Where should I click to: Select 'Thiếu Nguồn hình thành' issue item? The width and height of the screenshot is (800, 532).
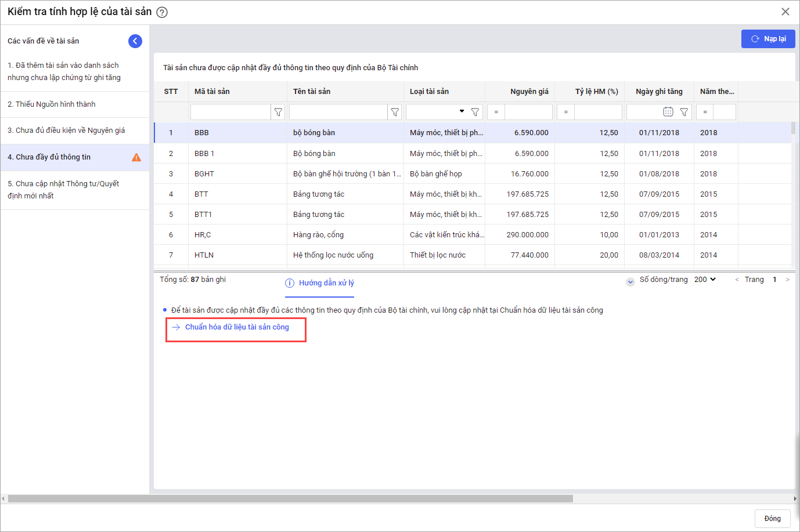tap(52, 104)
